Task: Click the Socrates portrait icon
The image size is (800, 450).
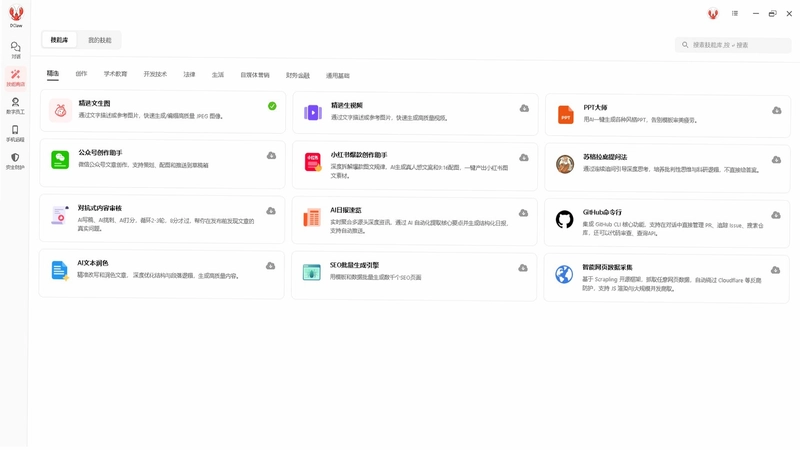Action: 565,164
